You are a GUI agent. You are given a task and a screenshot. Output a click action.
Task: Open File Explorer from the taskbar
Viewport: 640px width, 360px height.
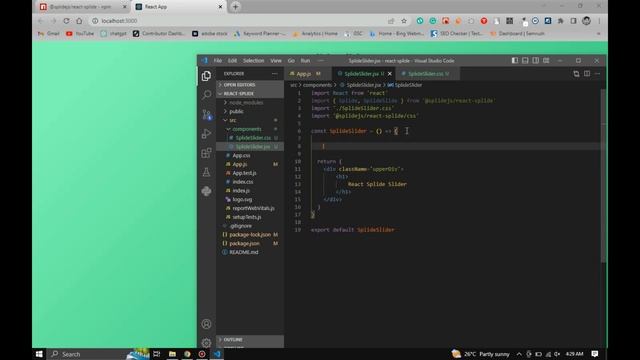click(x=172, y=354)
